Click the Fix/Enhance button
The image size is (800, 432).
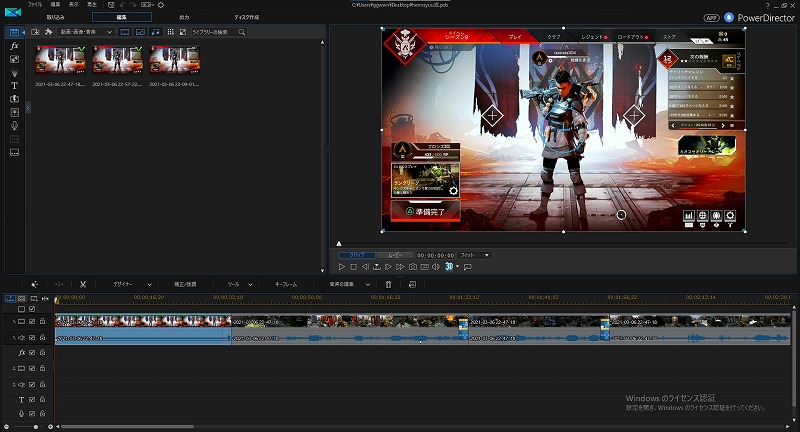(x=185, y=285)
